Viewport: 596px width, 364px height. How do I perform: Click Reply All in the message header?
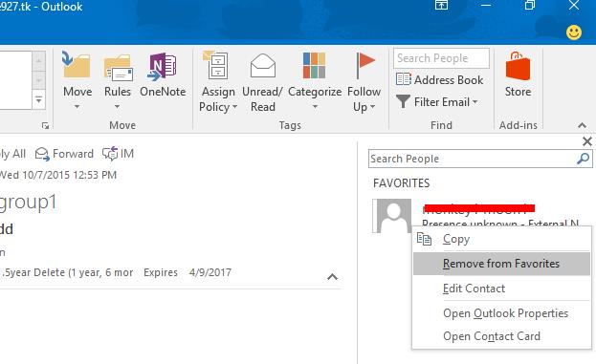pos(12,154)
